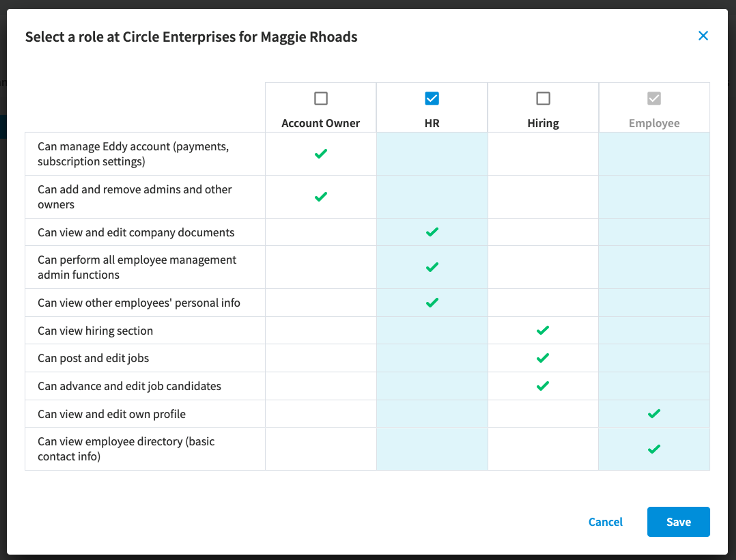Click the 'Can view hiring section' row text
The width and height of the screenshot is (736, 560).
click(x=95, y=331)
